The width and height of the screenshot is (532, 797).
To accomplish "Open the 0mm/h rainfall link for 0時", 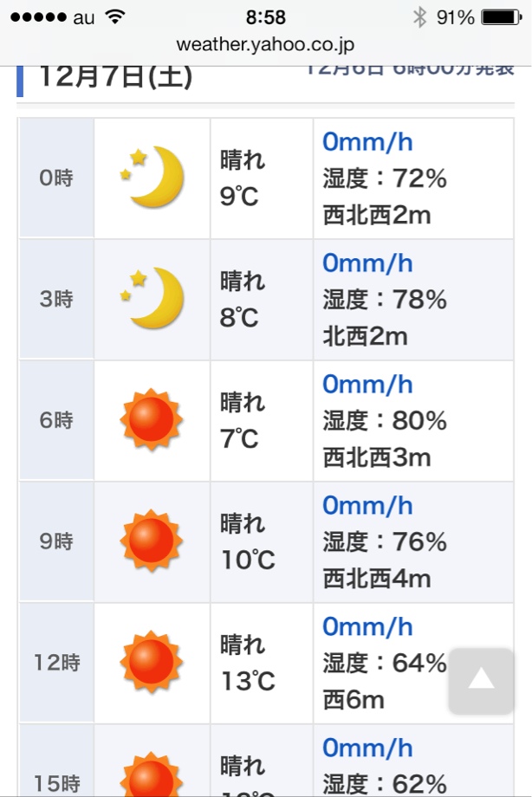I will 367,142.
